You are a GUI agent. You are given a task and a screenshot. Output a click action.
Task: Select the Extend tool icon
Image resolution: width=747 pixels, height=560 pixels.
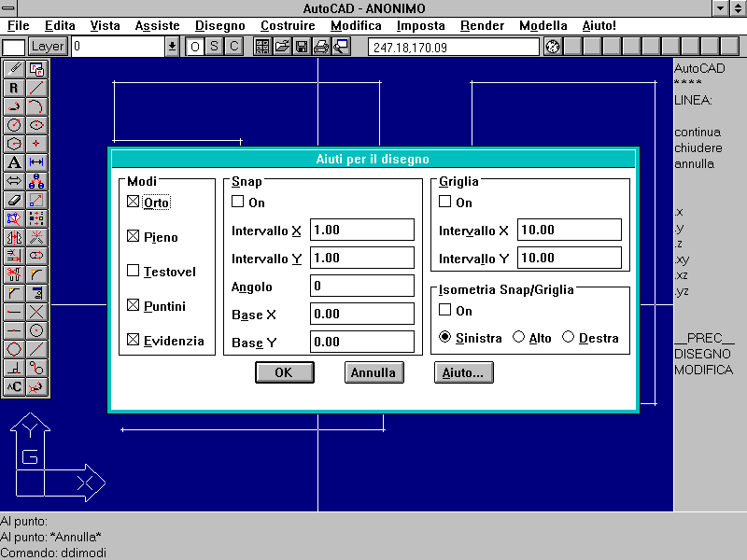(14, 256)
